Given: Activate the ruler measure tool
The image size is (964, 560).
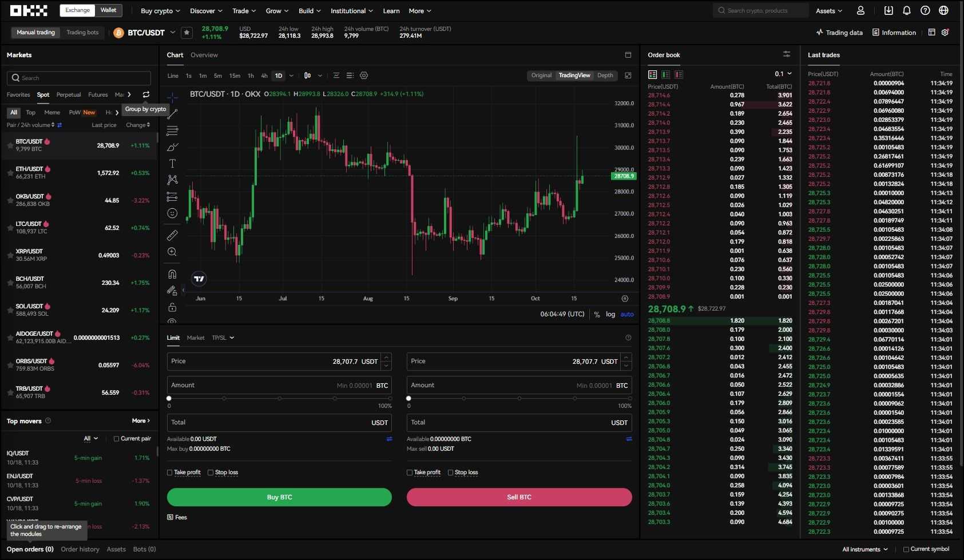Looking at the screenshot, I should pyautogui.click(x=172, y=235).
